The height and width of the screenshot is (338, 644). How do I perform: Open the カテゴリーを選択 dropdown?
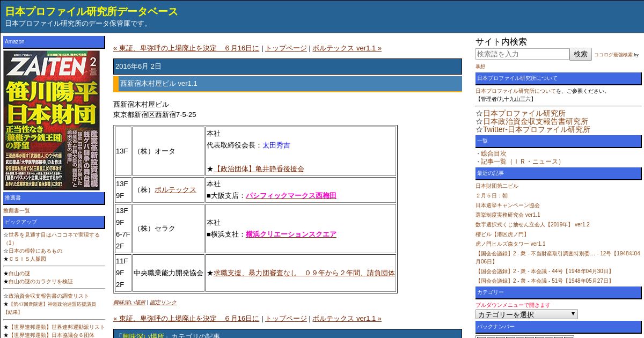[526, 314]
